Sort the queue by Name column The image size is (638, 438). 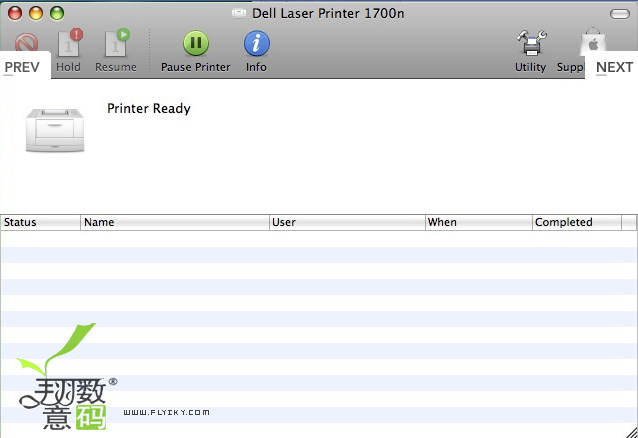pos(175,222)
